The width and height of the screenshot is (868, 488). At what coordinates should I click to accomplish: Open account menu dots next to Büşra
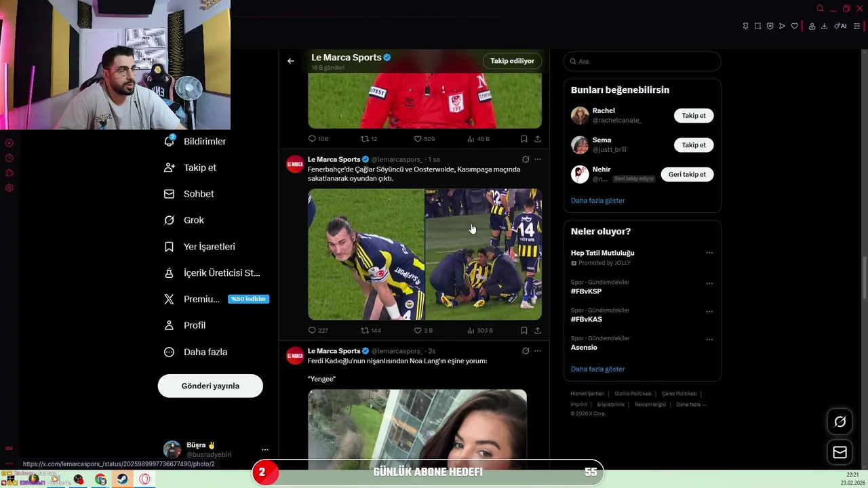(265, 449)
